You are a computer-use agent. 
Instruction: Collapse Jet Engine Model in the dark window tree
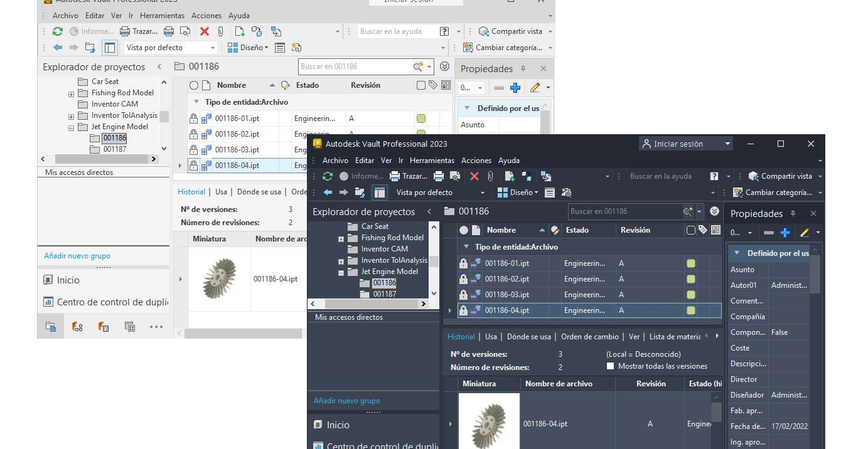[341, 272]
